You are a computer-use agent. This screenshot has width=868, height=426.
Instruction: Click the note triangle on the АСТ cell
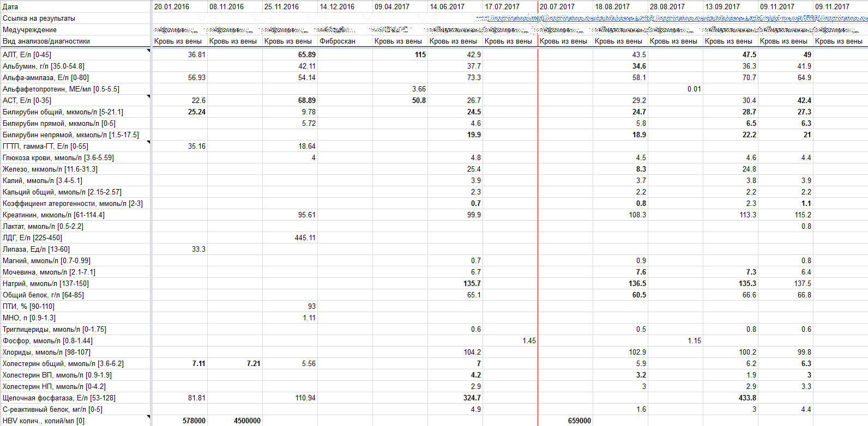[148, 96]
